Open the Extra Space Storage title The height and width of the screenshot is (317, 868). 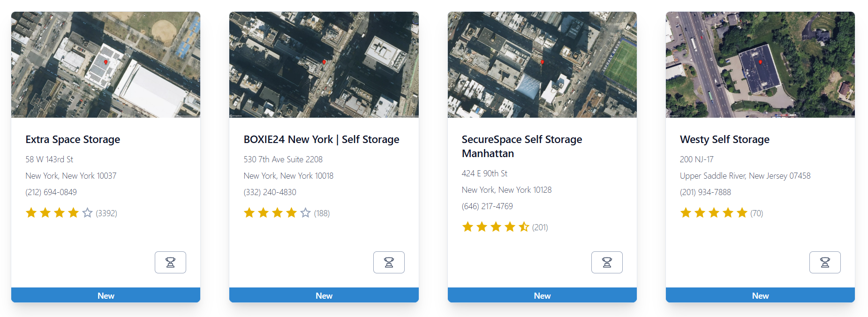click(x=73, y=140)
